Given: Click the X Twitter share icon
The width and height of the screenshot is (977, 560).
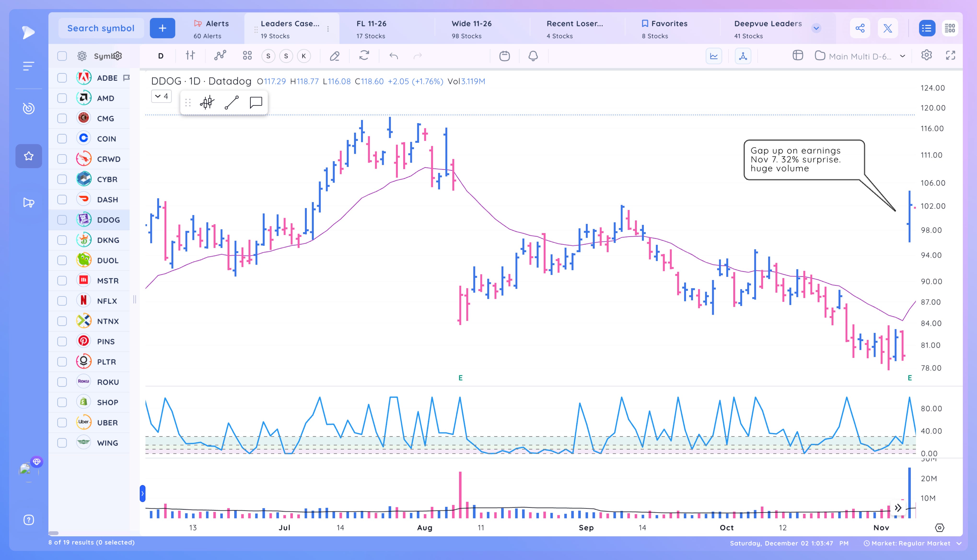Looking at the screenshot, I should point(888,28).
